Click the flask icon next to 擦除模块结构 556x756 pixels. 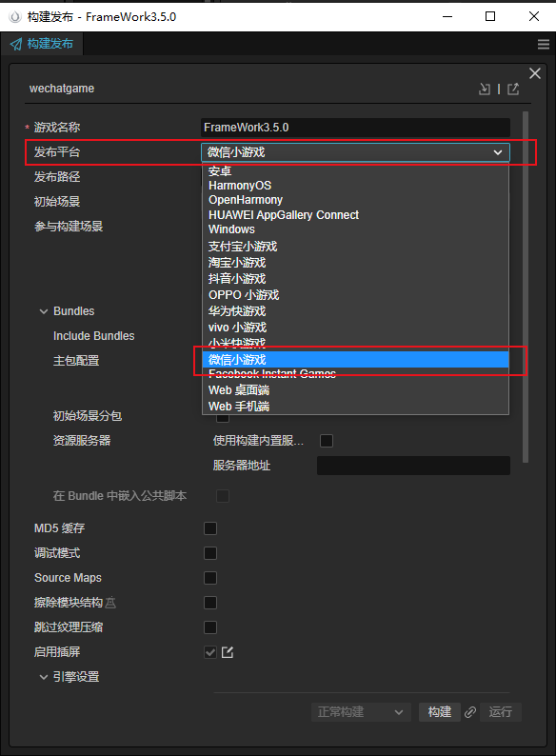pyautogui.click(x=110, y=603)
